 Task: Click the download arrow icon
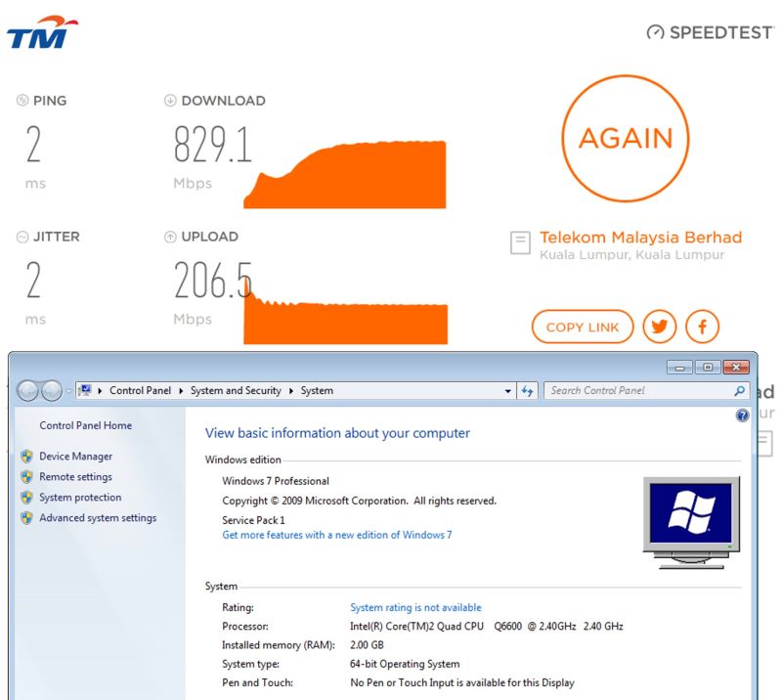tap(170, 101)
